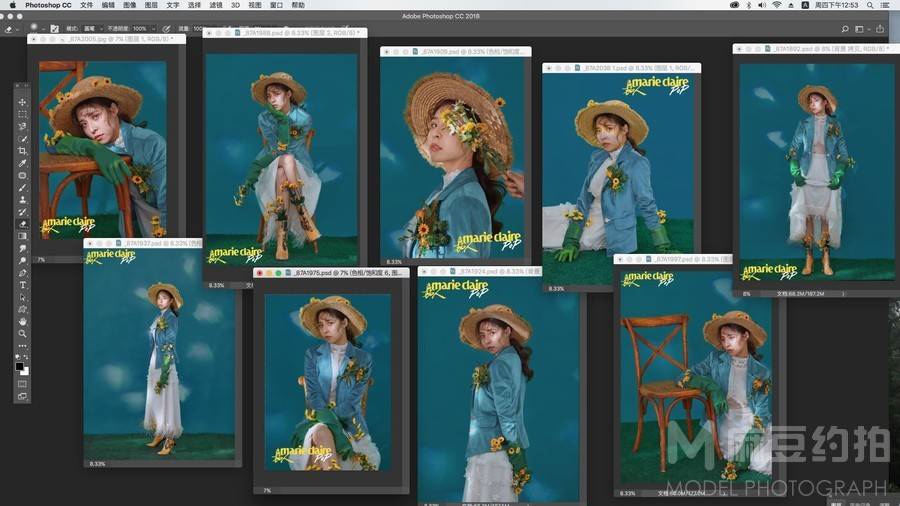Select the Eyedropper tool
The image size is (900, 506).
pos(22,163)
